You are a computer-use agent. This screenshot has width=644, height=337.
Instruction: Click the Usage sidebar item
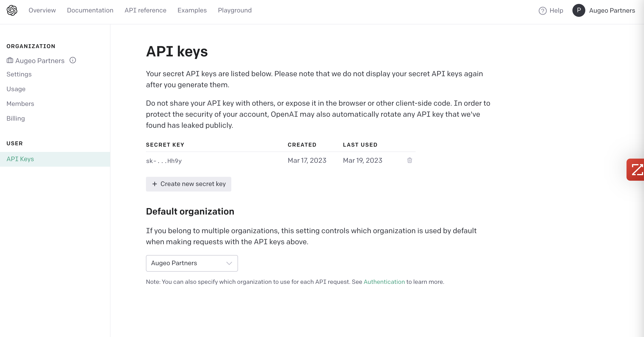click(16, 89)
